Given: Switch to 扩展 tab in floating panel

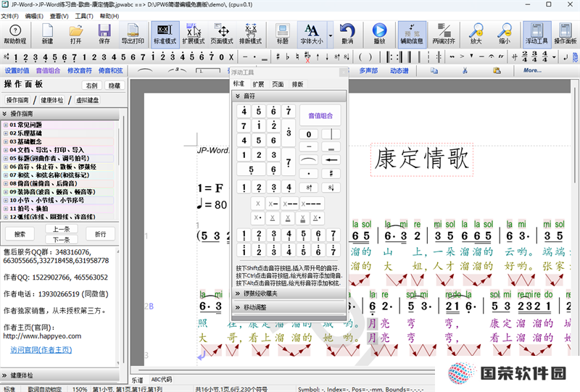Looking at the screenshot, I should (x=258, y=84).
